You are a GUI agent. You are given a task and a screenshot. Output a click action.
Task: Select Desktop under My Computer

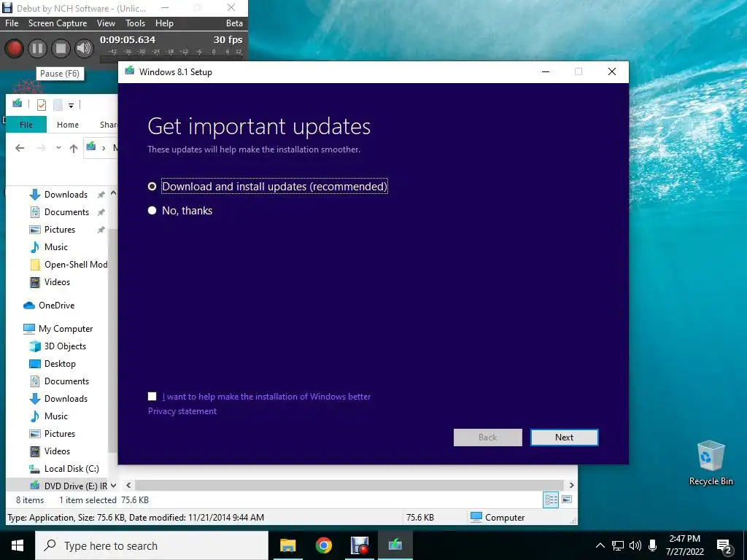tap(53, 364)
